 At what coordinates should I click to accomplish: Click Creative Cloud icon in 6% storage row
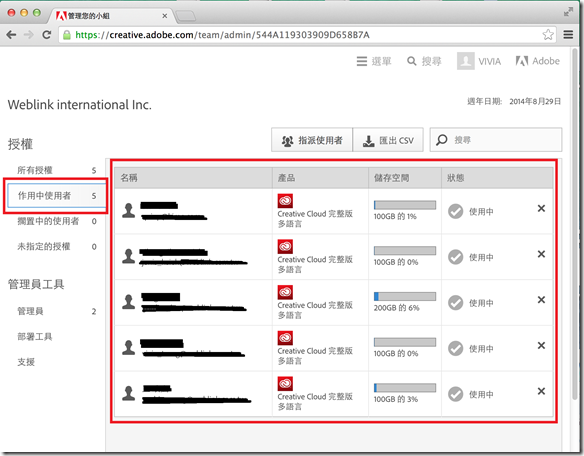285,292
